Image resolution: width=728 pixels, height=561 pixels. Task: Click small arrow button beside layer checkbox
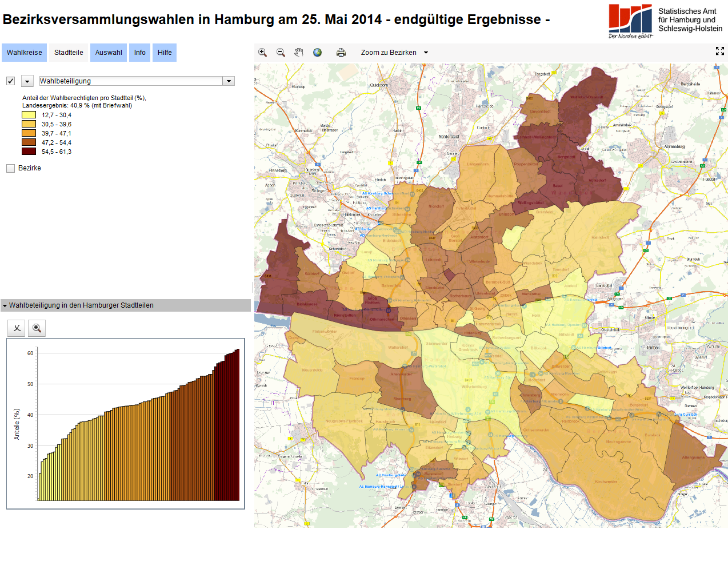(27, 81)
